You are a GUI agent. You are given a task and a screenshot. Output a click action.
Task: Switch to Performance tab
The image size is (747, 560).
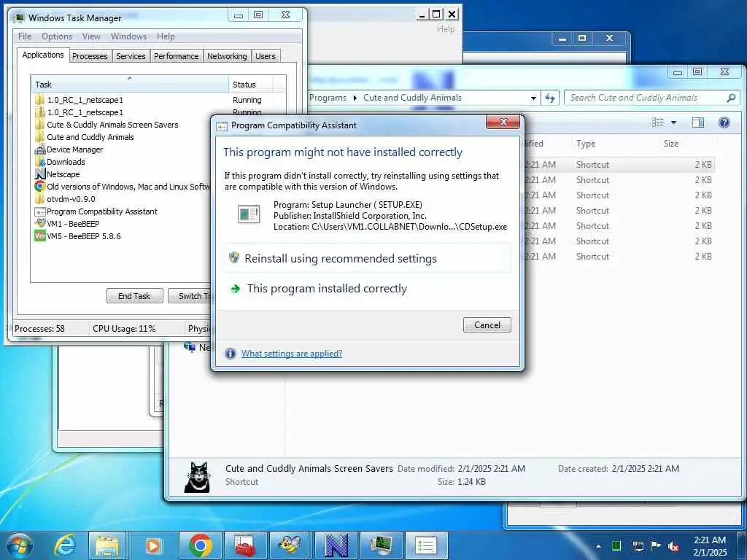(177, 55)
